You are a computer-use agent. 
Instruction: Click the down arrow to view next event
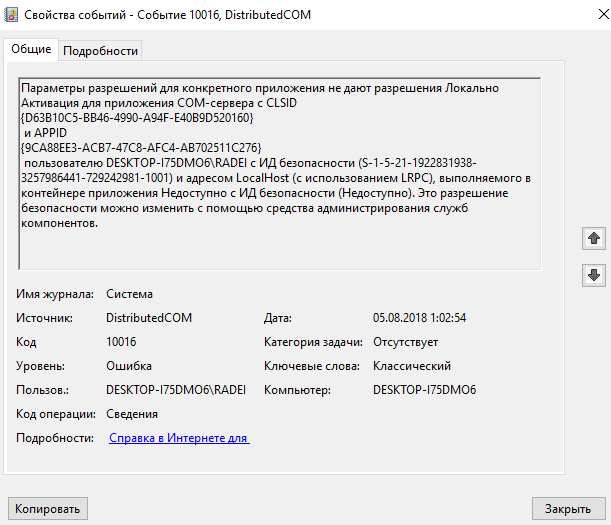[593, 275]
